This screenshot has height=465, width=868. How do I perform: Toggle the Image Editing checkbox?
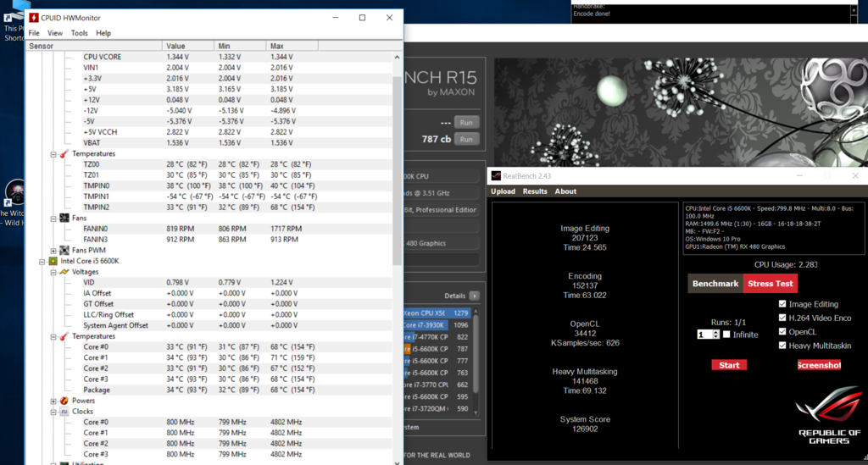coord(782,303)
